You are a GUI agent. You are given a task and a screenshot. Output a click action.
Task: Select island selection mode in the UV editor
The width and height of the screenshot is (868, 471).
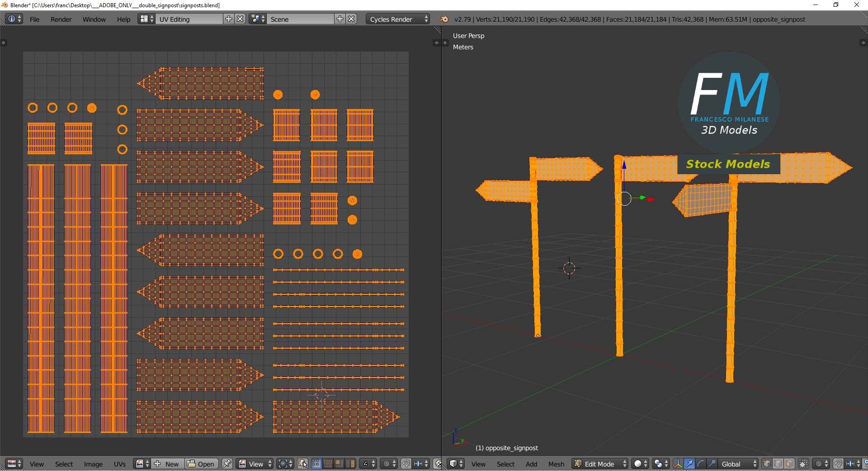350,464
